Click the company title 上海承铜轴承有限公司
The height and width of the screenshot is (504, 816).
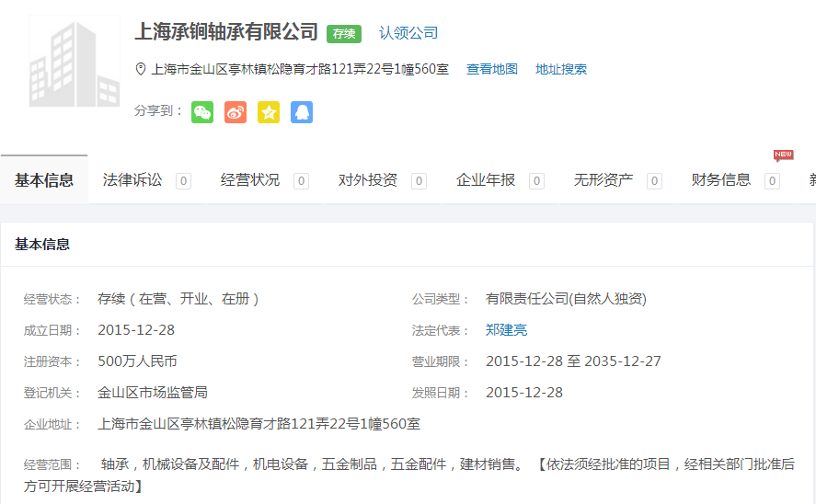[x=226, y=32]
